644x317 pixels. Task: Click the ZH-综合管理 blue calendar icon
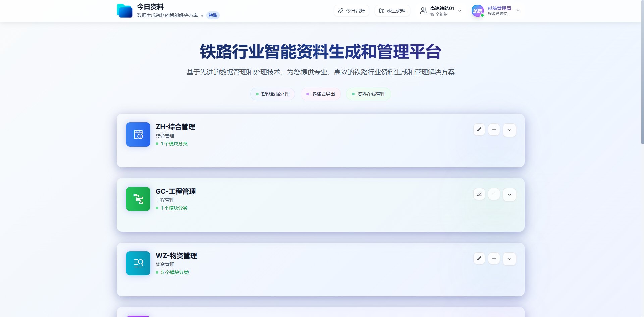138,135
